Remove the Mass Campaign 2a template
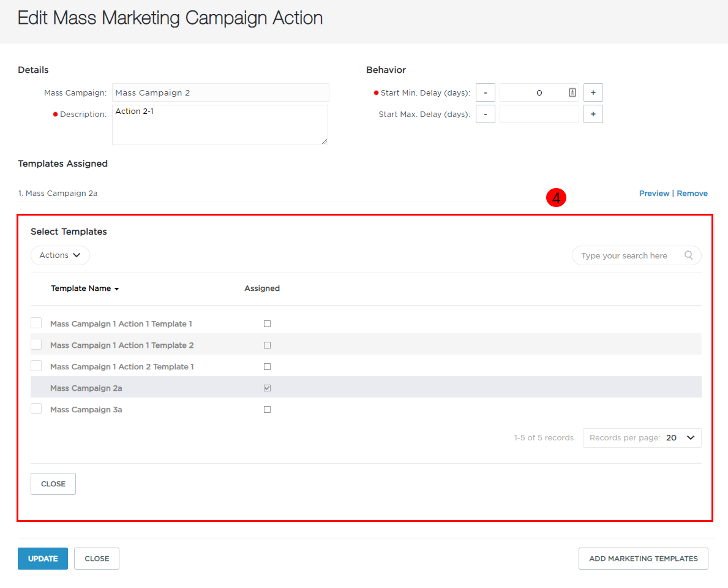The height and width of the screenshot is (588, 728). 692,193
